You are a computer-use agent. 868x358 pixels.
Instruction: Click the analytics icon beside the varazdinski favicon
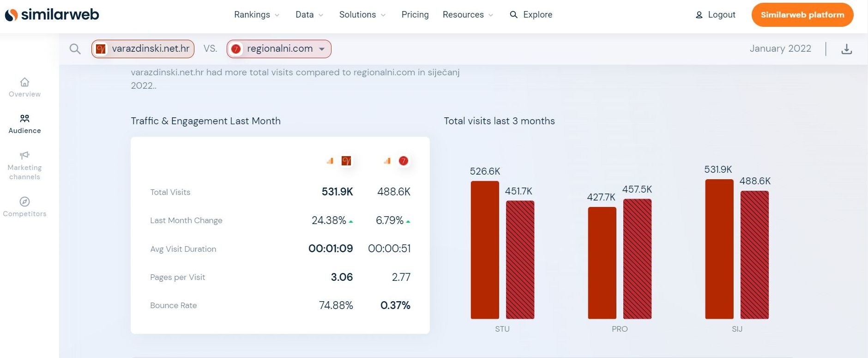[x=330, y=161]
